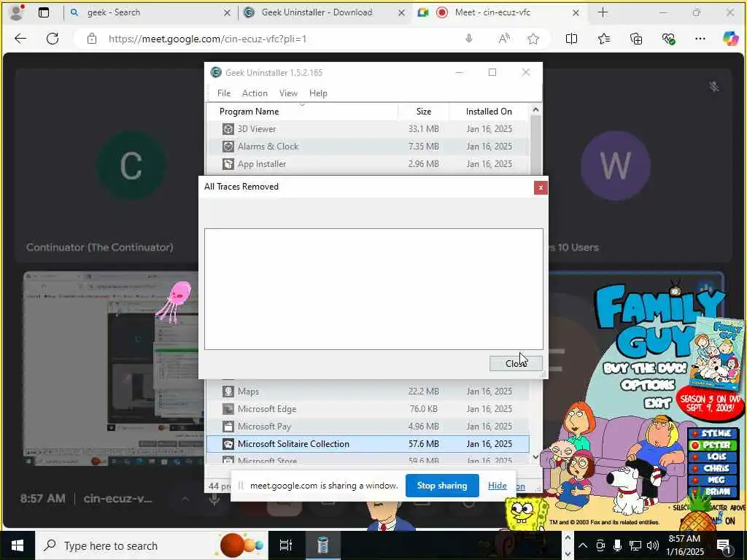The image size is (747, 560).
Task: Click Stop sharing button
Action: (441, 486)
